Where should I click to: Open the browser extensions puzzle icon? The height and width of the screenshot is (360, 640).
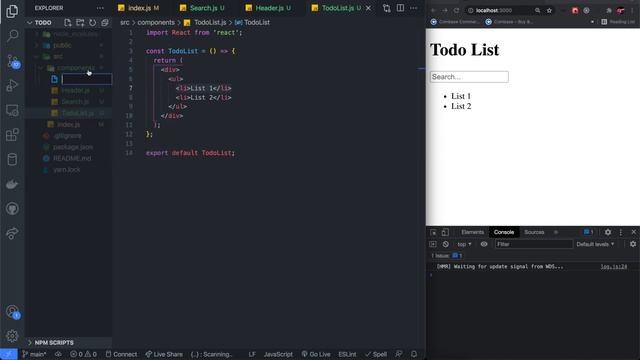(x=609, y=10)
